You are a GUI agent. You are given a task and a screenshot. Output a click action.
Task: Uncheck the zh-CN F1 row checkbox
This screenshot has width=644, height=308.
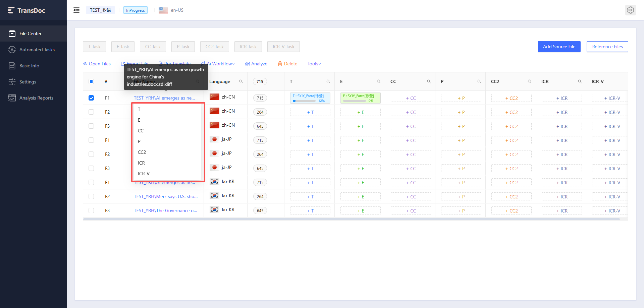click(x=91, y=98)
